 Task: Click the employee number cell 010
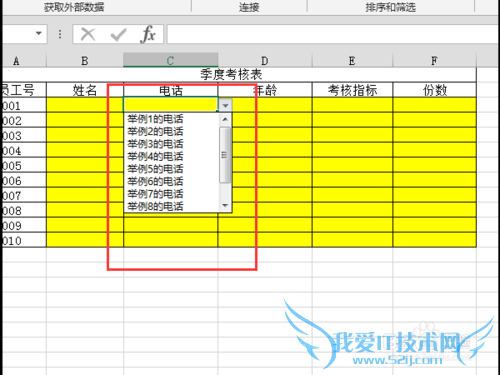pos(24,240)
